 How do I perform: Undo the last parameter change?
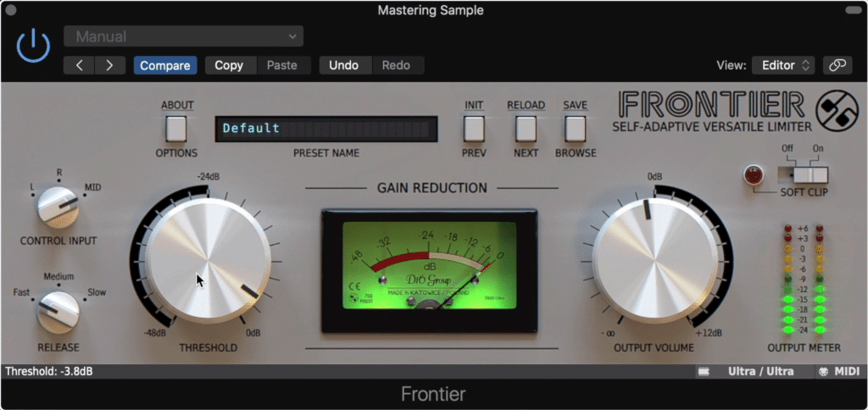click(x=344, y=65)
